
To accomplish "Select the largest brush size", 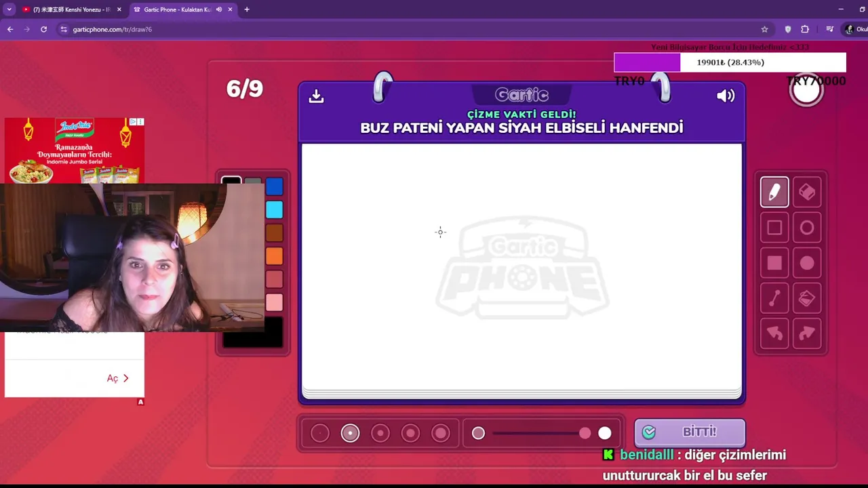I will point(441,433).
